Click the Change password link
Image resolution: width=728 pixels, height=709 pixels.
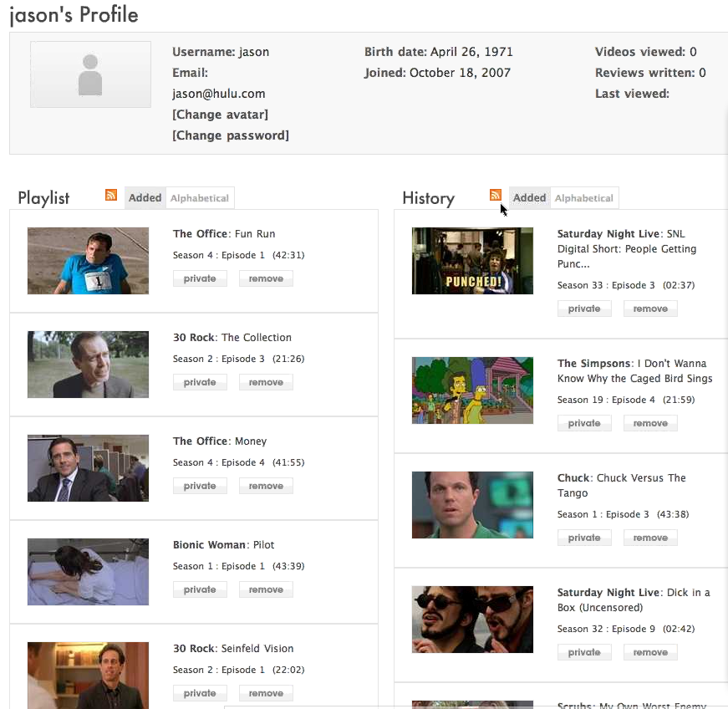click(x=230, y=135)
